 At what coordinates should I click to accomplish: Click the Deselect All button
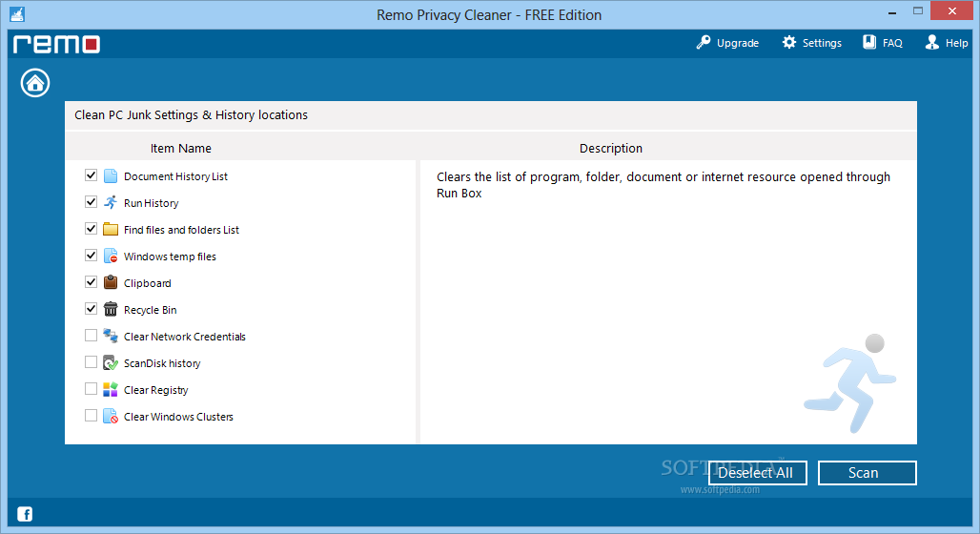tap(758, 473)
